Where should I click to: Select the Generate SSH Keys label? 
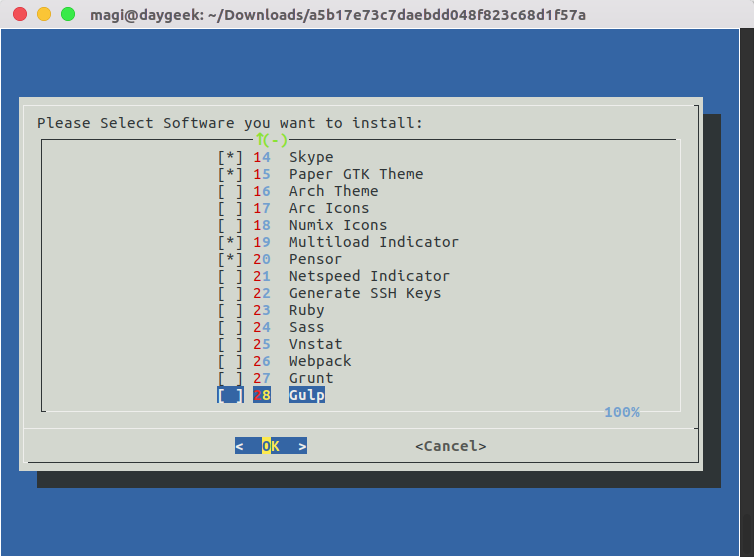tap(365, 293)
